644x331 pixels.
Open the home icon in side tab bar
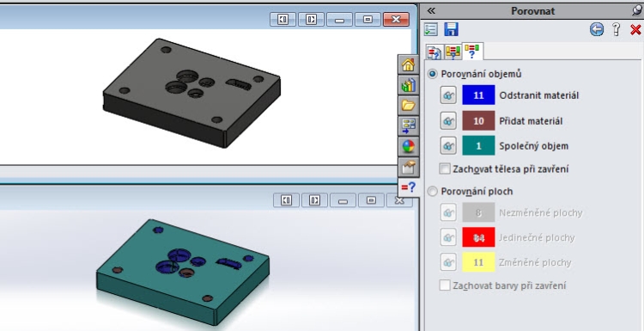coord(408,64)
